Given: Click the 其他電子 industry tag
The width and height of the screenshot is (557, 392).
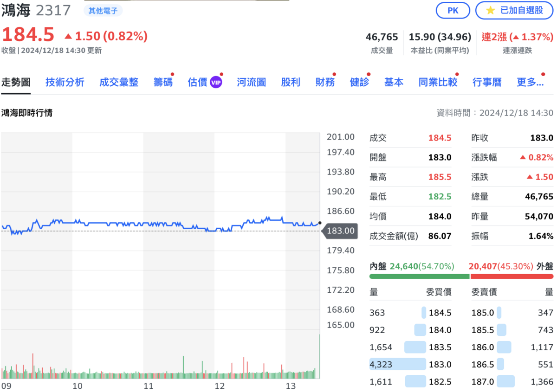Looking at the screenshot, I should pyautogui.click(x=103, y=10).
